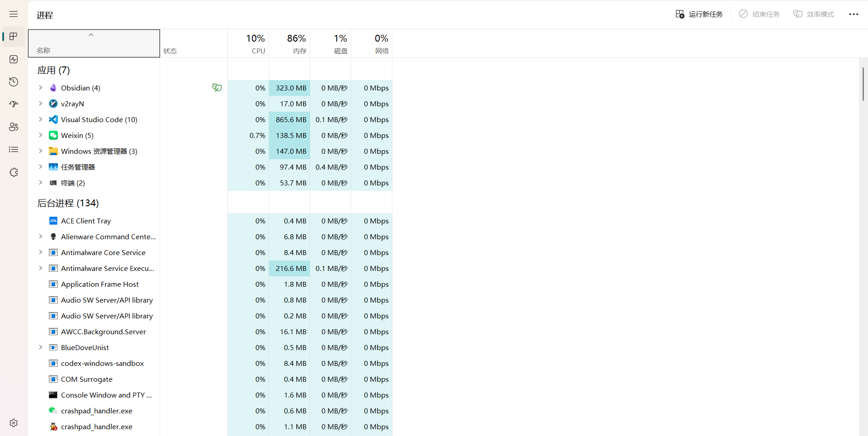Open Startup apps page in sidebar
The width and height of the screenshot is (868, 436).
[x=14, y=104]
